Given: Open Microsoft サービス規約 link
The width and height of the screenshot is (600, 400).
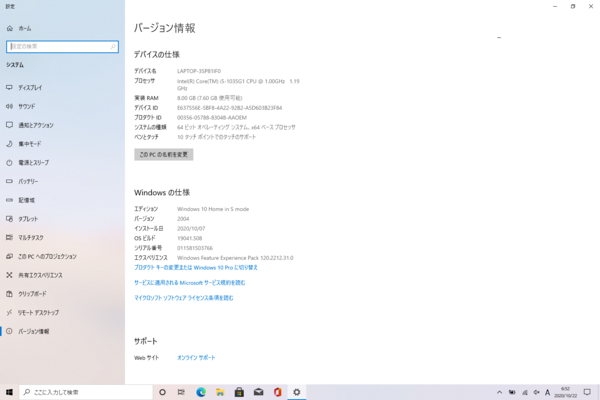Looking at the screenshot, I should (189, 283).
